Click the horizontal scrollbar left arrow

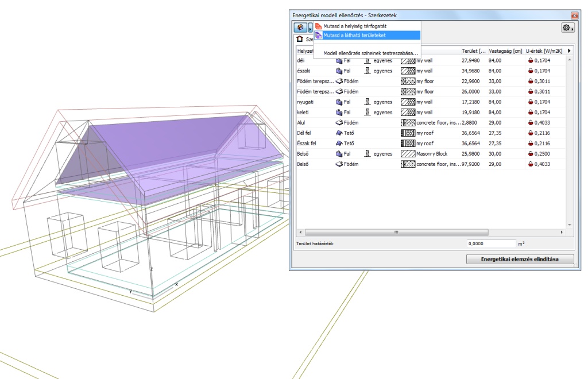[x=300, y=233]
